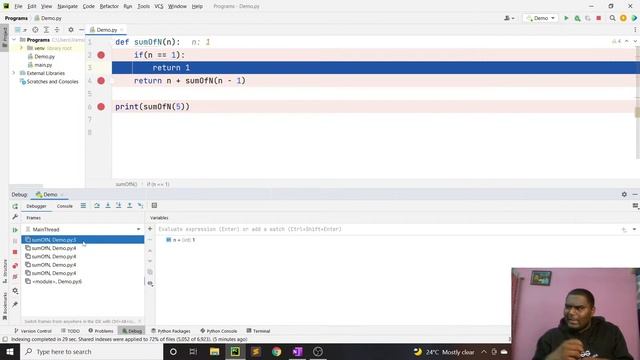Open the Version Control tool window

[33, 331]
